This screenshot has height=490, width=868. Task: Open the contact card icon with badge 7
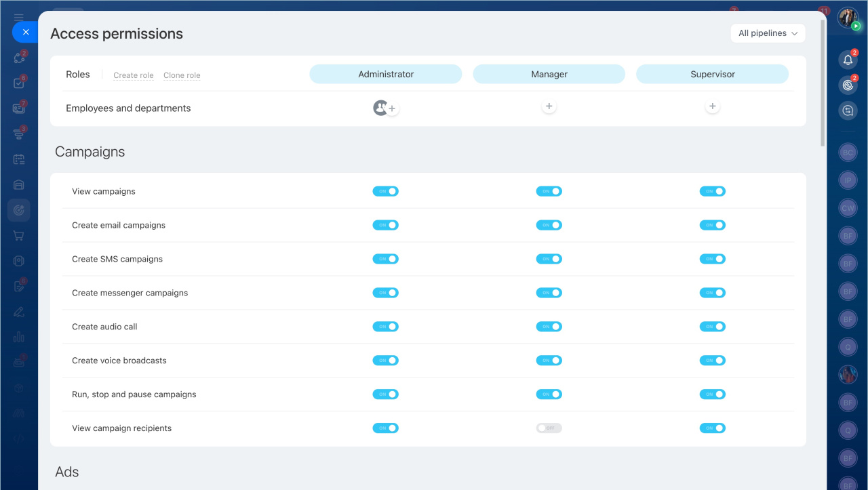[x=19, y=108]
